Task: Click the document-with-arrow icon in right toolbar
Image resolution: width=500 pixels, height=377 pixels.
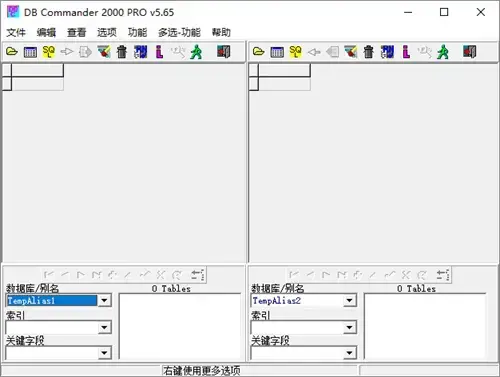Action: (332, 52)
